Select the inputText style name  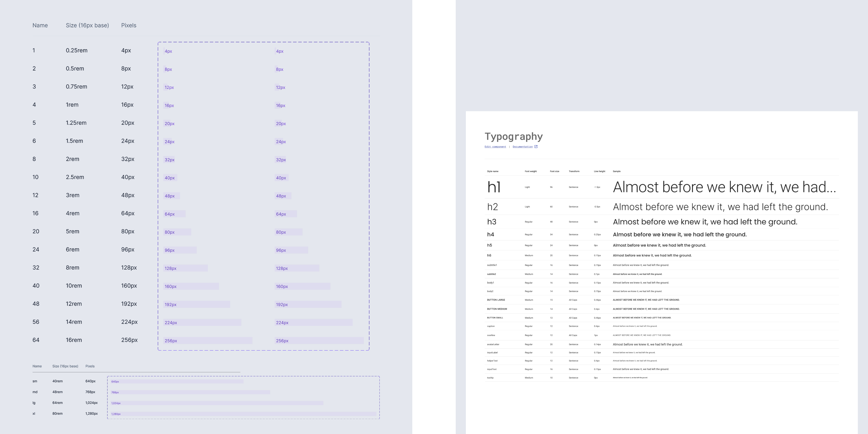pyautogui.click(x=492, y=369)
